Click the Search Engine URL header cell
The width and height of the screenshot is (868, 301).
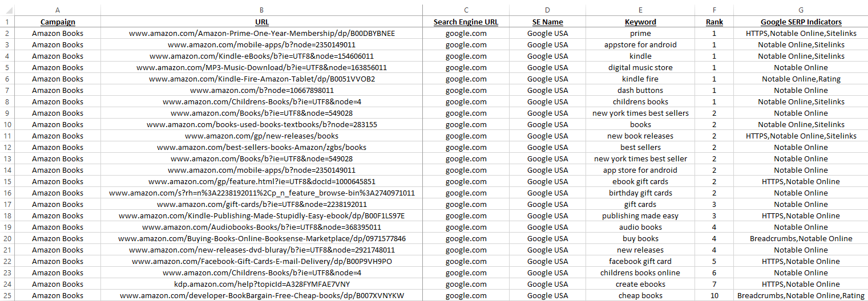[466, 22]
